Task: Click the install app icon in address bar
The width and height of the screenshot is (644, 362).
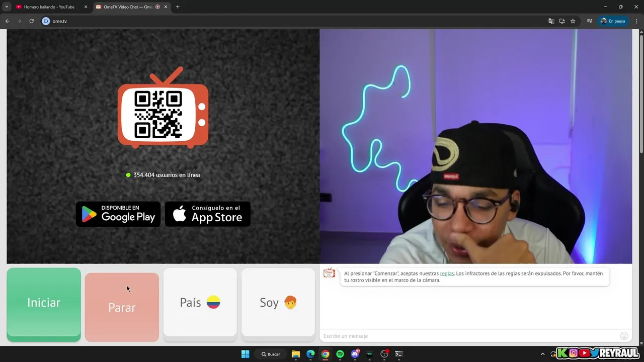Action: point(562,21)
